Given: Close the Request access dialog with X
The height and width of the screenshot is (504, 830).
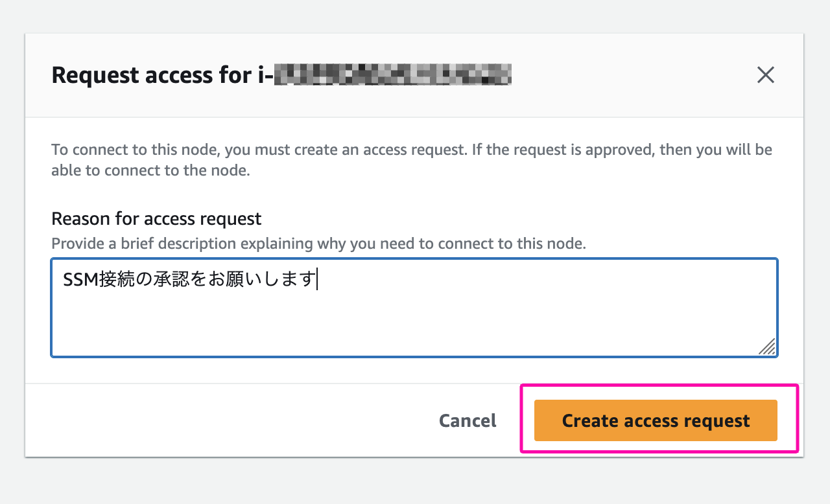Looking at the screenshot, I should (x=766, y=75).
